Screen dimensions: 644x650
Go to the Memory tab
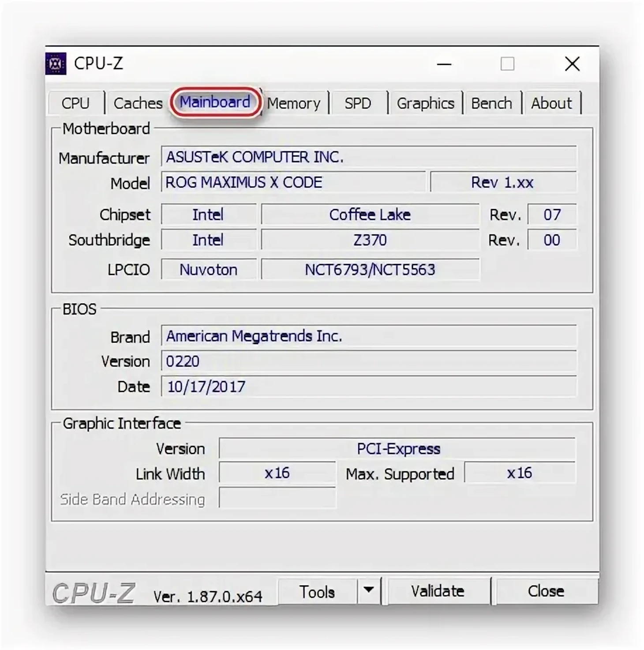coord(294,103)
